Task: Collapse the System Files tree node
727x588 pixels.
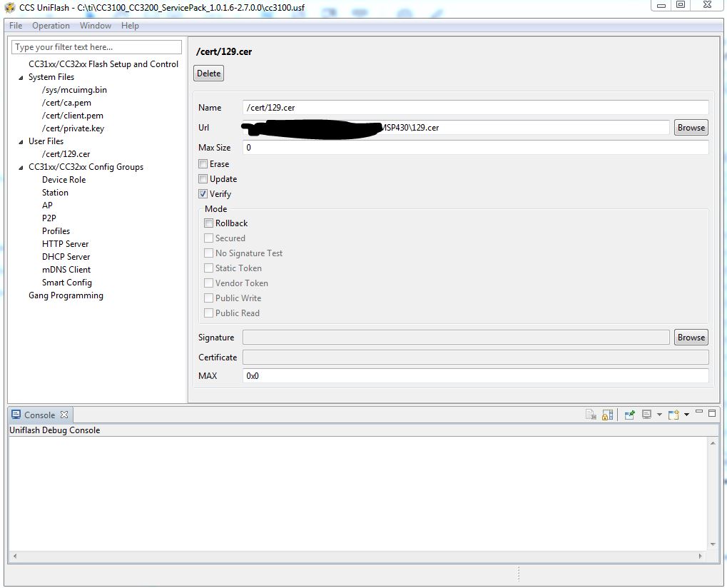Action: 21,78
